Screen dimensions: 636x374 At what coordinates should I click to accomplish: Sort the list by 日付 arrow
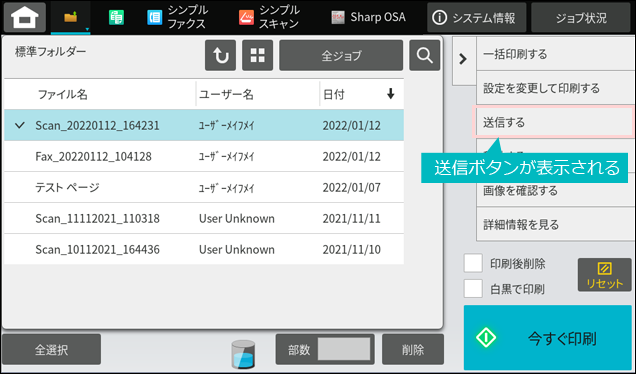click(x=390, y=94)
